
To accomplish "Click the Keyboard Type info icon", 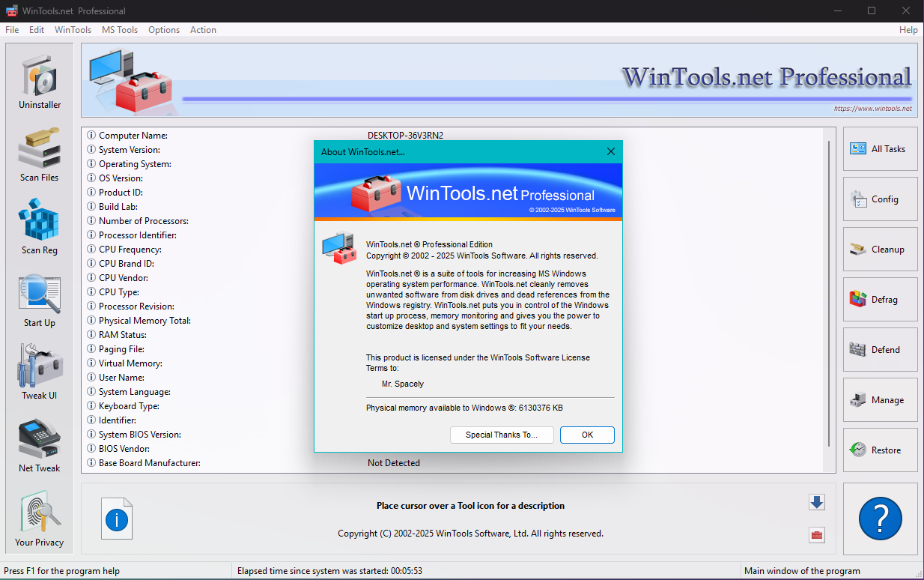I will (x=91, y=406).
